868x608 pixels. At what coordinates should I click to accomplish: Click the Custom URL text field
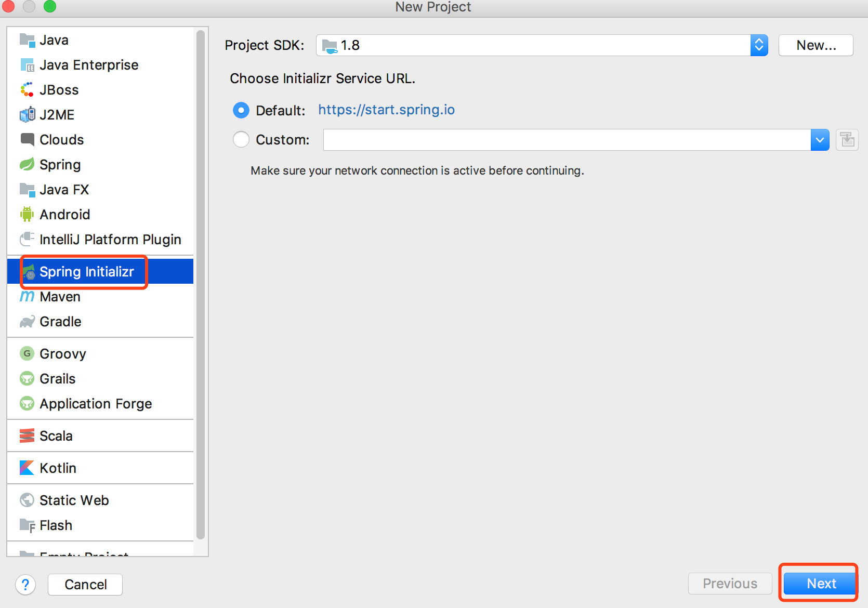[567, 140]
